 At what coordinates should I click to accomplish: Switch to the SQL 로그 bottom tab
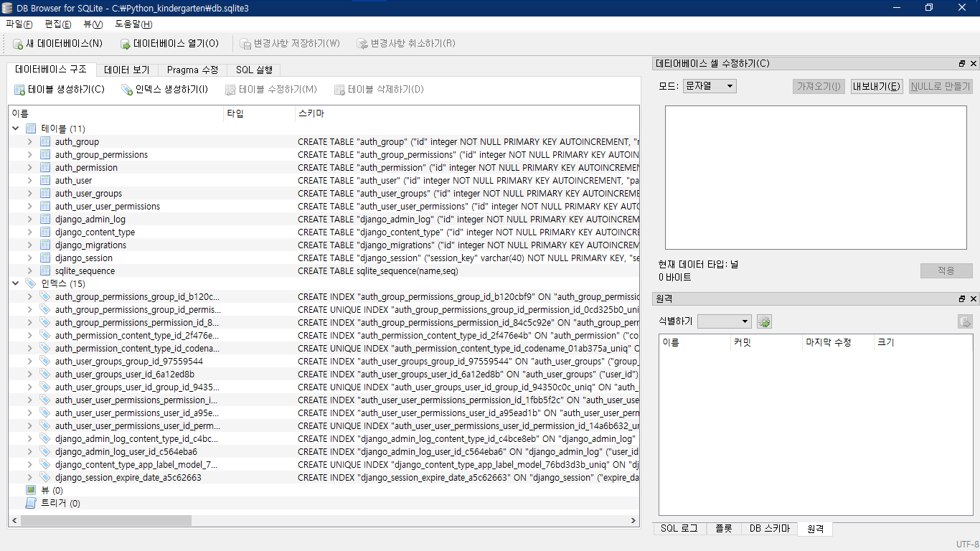click(679, 529)
